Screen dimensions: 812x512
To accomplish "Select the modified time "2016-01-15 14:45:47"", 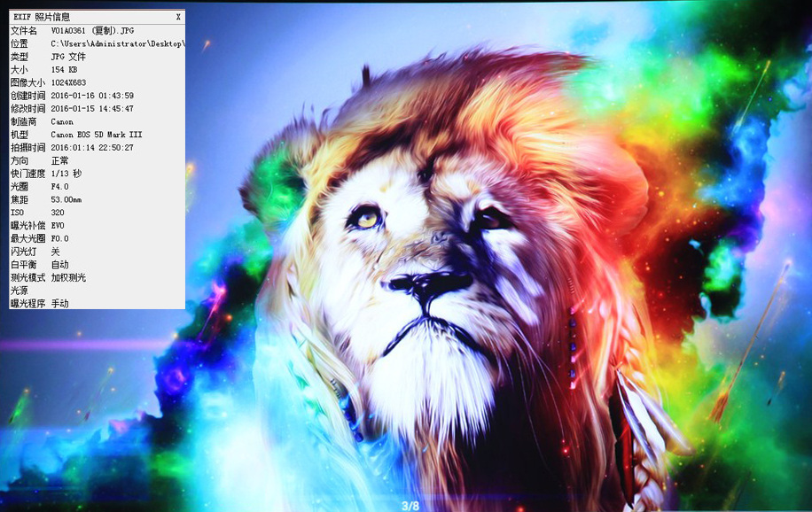I will 92,109.
